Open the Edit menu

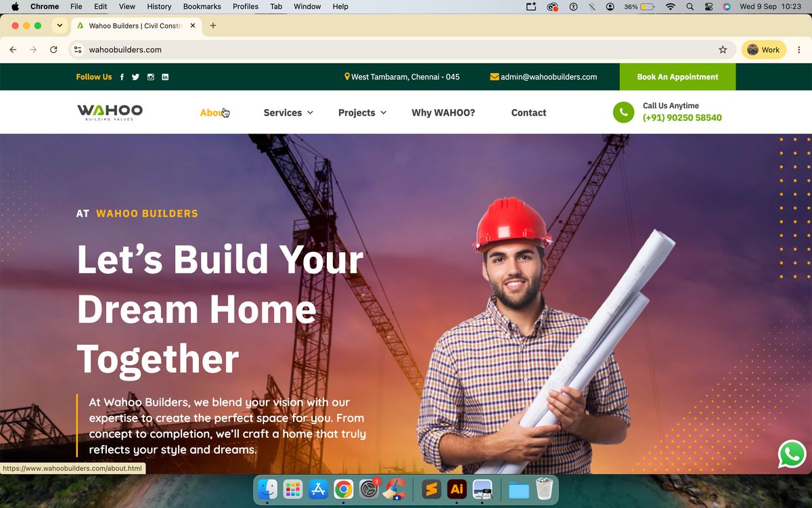(101, 6)
